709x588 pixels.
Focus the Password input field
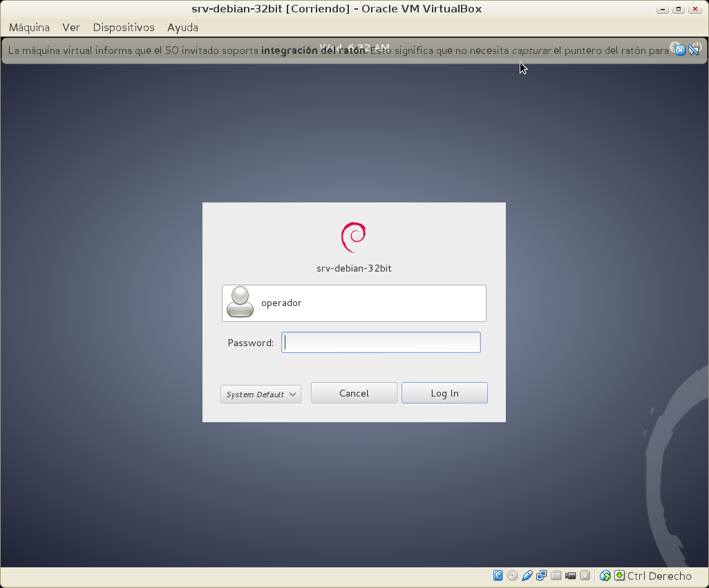pos(381,343)
